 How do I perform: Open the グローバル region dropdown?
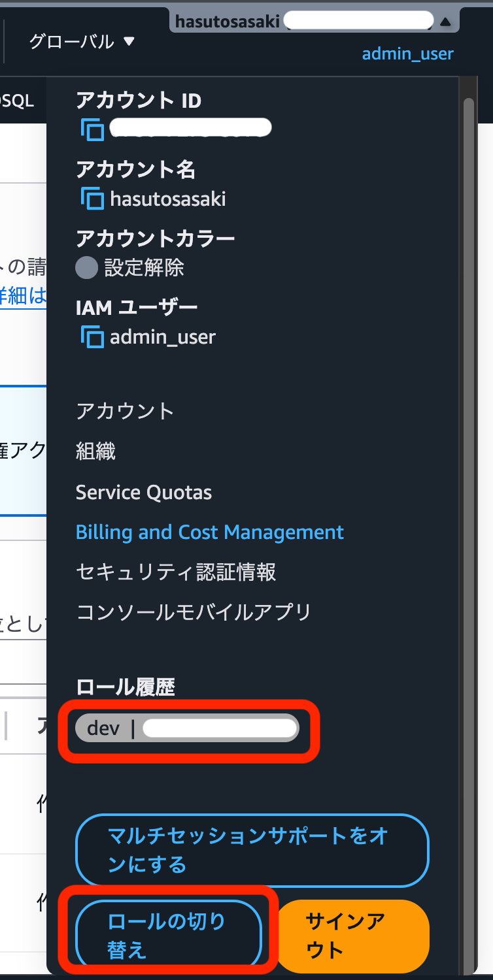click(82, 42)
